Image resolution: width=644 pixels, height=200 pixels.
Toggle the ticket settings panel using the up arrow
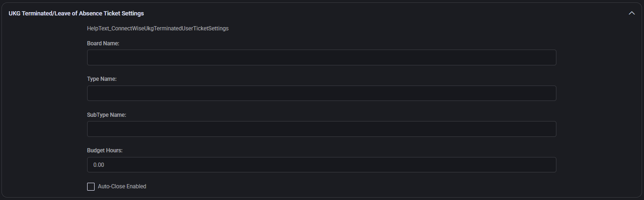(631, 13)
